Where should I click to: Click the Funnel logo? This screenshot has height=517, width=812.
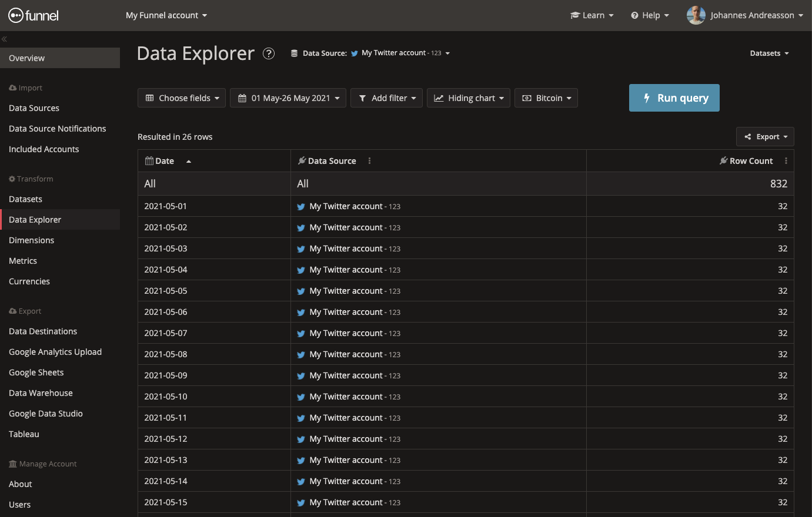(34, 15)
